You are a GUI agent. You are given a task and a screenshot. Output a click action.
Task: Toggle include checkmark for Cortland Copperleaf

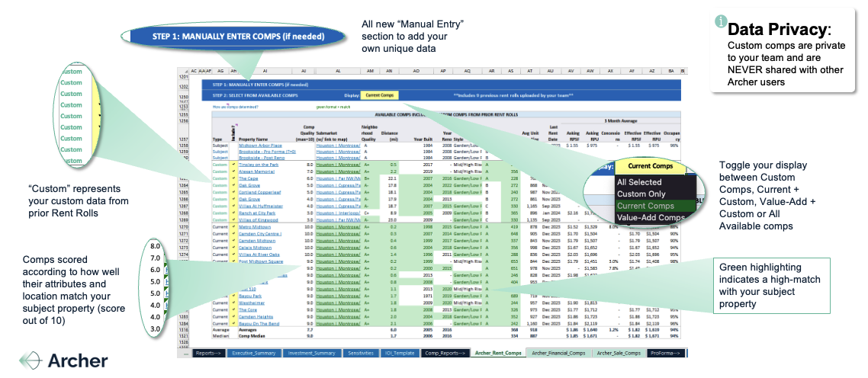[x=233, y=192]
